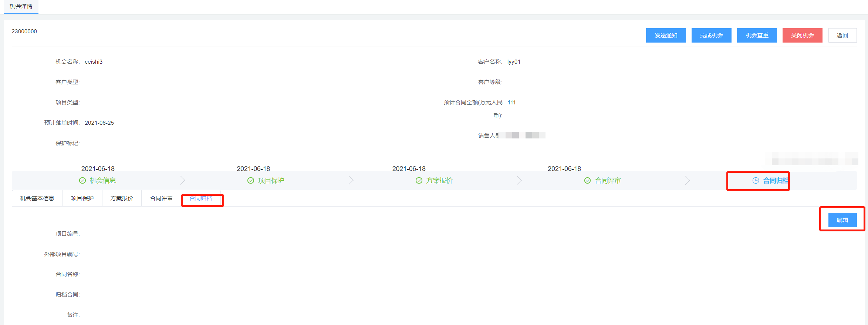Click the 合同评审 step checkmark icon
Viewport: 868px width, 325px height.
pos(587,181)
